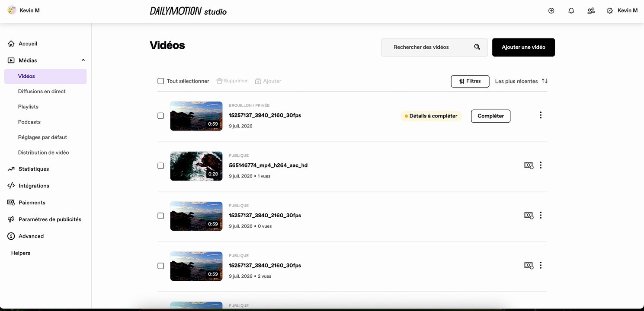Open more options for draft 15257137 video
This screenshot has height=311, width=644.
click(x=541, y=115)
